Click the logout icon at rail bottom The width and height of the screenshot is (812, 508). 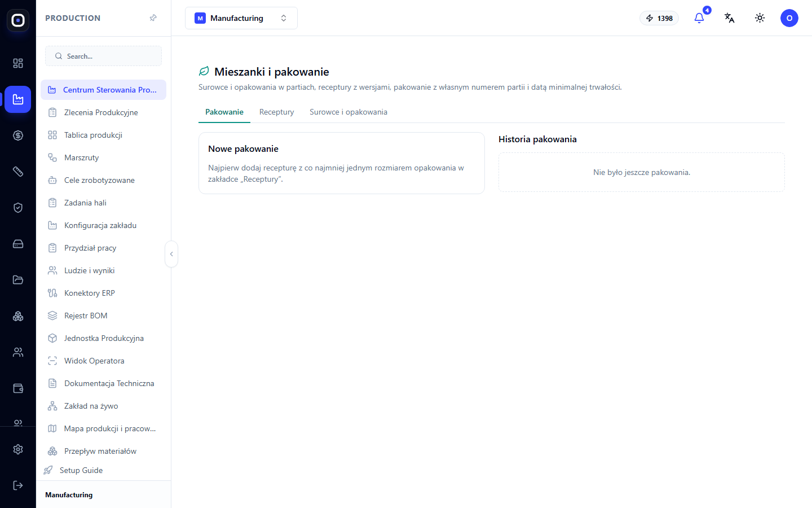click(18, 485)
